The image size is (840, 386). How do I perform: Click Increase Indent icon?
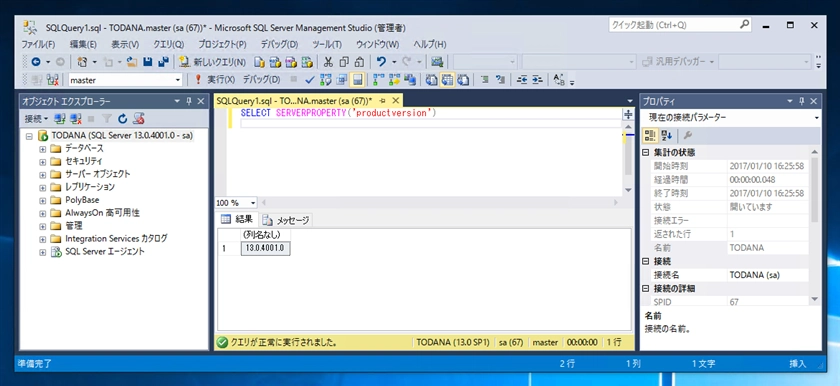[x=537, y=80]
